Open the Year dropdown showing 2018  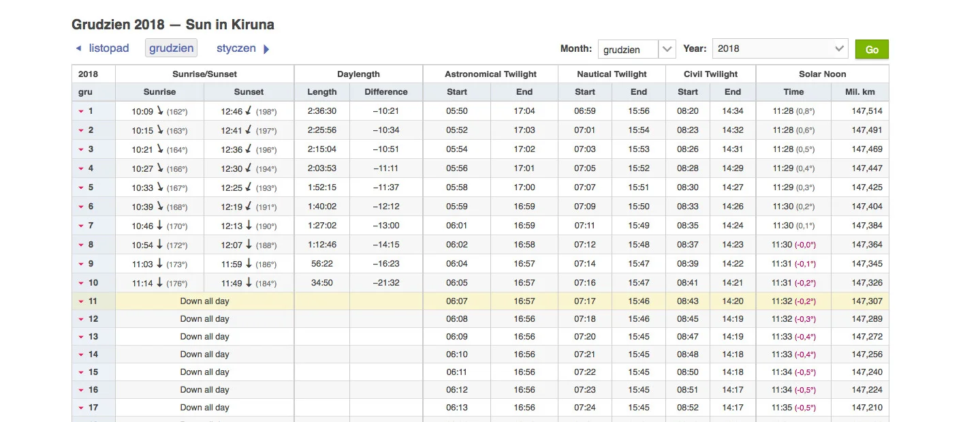tap(780, 48)
